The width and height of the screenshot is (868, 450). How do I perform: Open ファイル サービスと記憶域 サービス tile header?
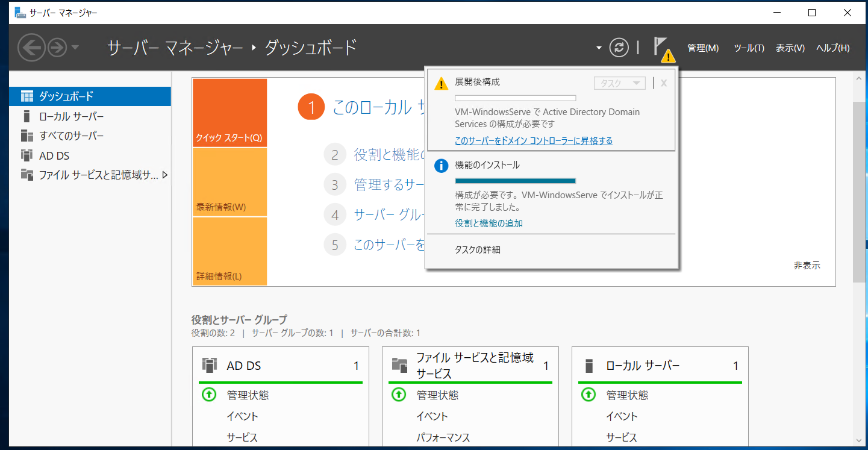coord(470,366)
